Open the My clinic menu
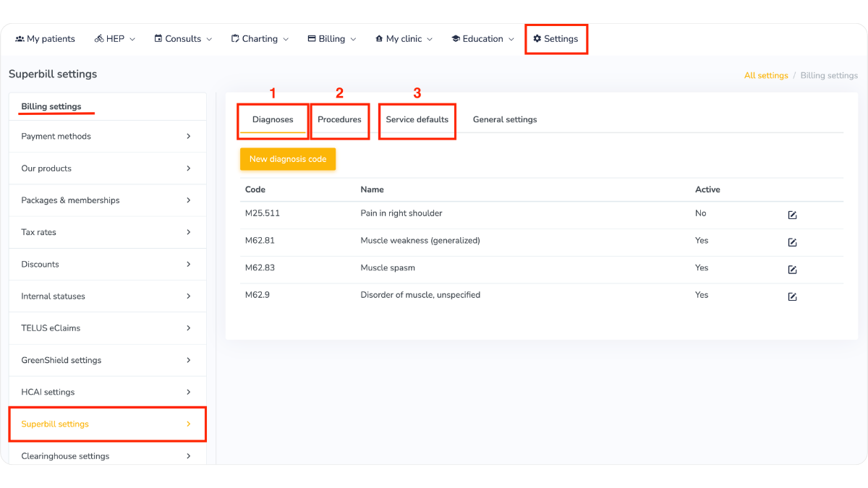868x488 pixels. point(404,39)
